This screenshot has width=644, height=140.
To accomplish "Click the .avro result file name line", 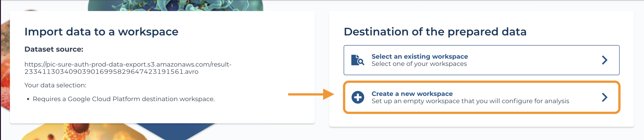I will point(111,72).
